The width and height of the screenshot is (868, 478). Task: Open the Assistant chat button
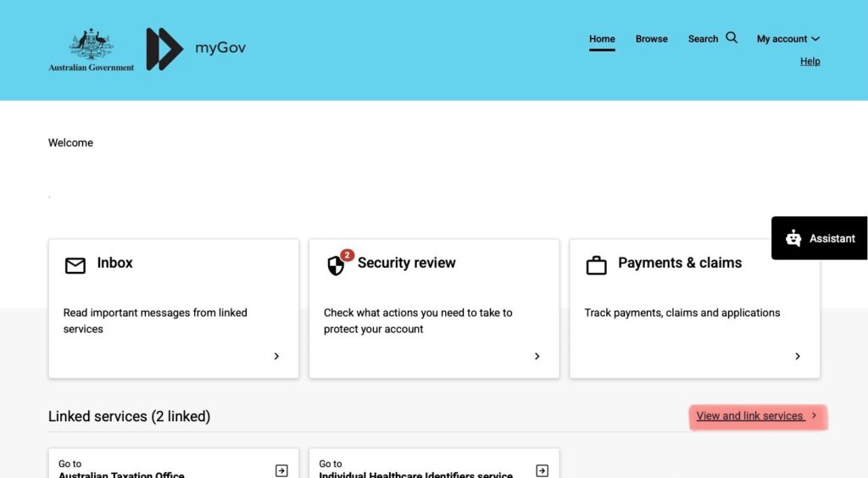(820, 238)
